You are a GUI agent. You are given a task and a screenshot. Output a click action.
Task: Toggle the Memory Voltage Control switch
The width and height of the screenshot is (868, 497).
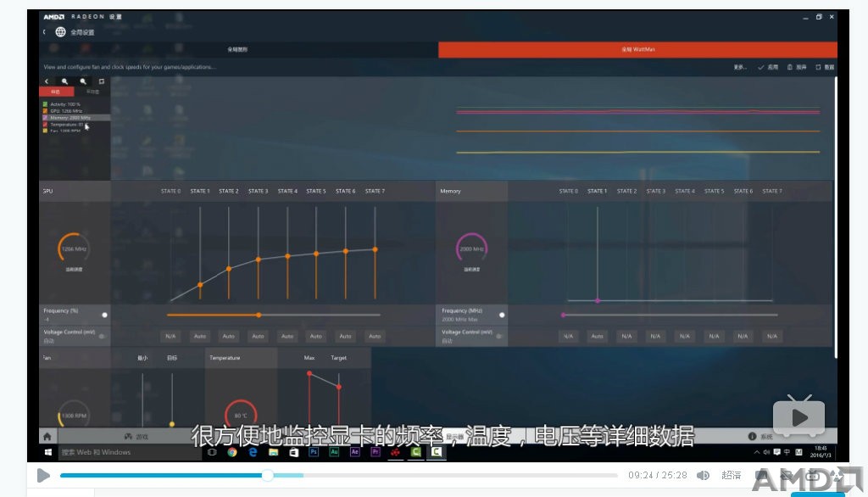point(499,337)
